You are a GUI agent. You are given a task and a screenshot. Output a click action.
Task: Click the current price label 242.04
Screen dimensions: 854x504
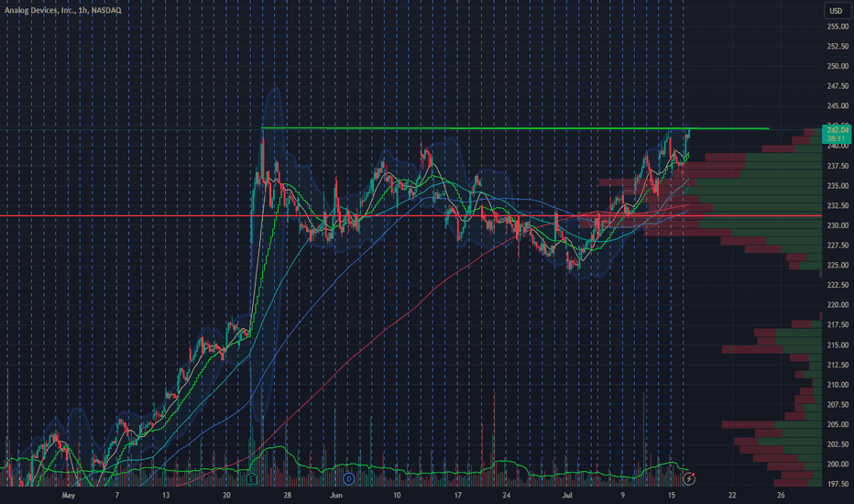[x=838, y=130]
